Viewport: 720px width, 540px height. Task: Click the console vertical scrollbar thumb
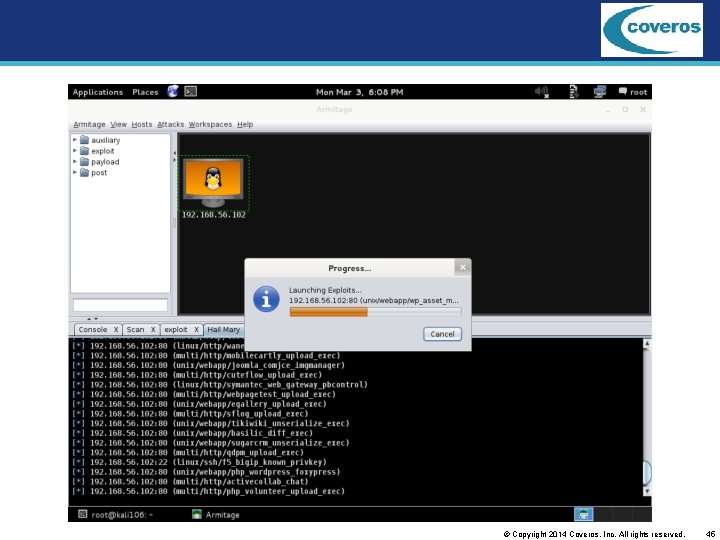[x=647, y=472]
